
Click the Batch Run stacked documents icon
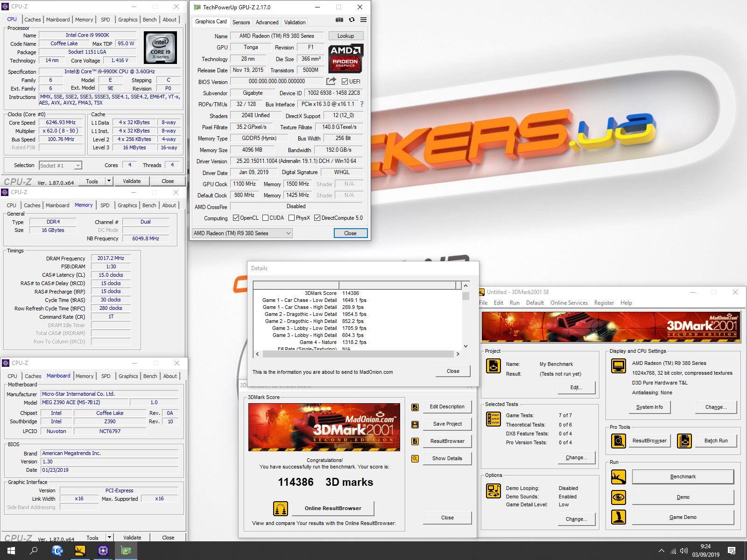click(x=684, y=441)
